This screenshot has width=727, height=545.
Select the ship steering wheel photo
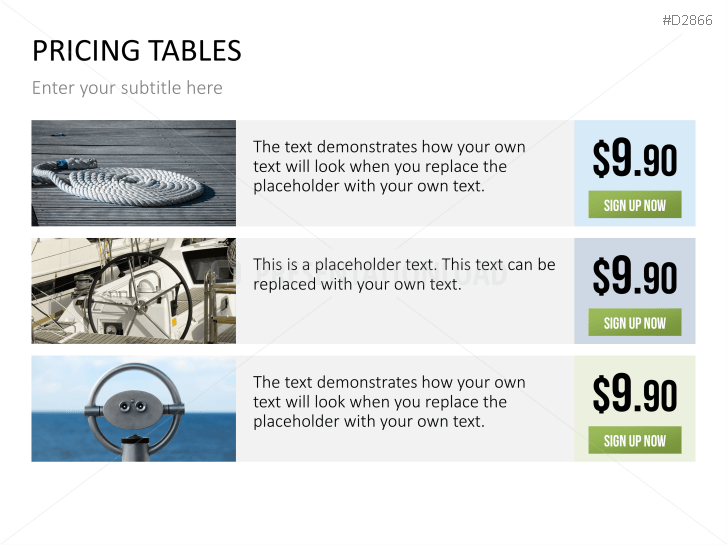(134, 291)
